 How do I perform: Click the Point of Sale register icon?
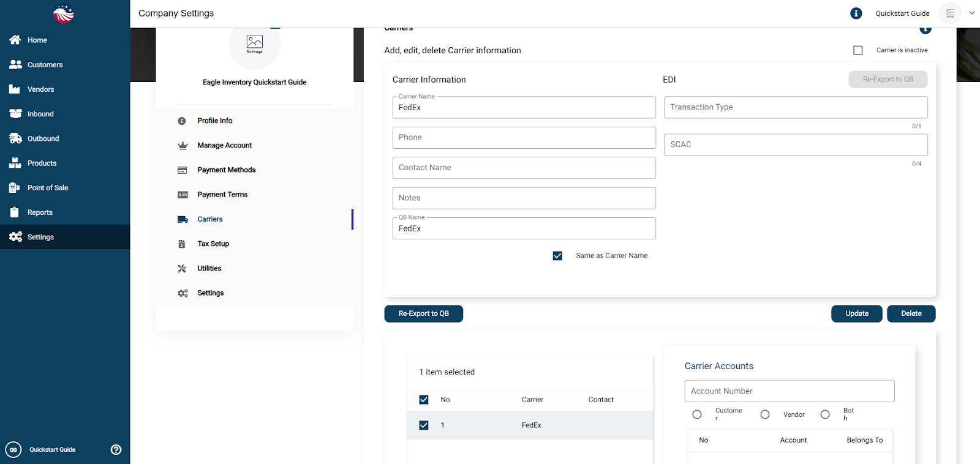15,188
